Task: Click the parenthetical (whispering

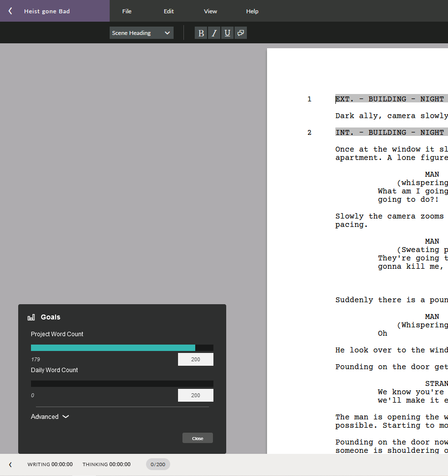Action: (x=422, y=183)
